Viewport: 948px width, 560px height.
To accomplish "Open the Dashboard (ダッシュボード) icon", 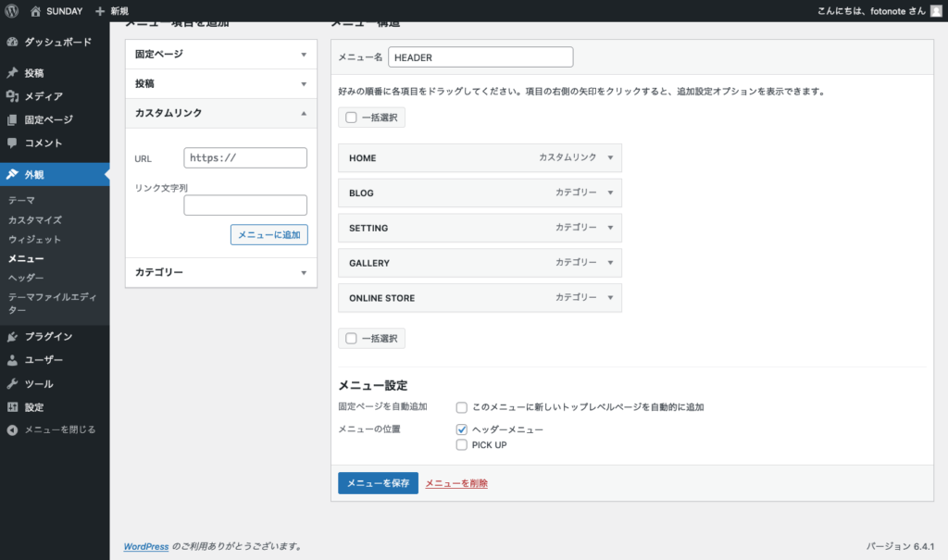I will [x=12, y=42].
